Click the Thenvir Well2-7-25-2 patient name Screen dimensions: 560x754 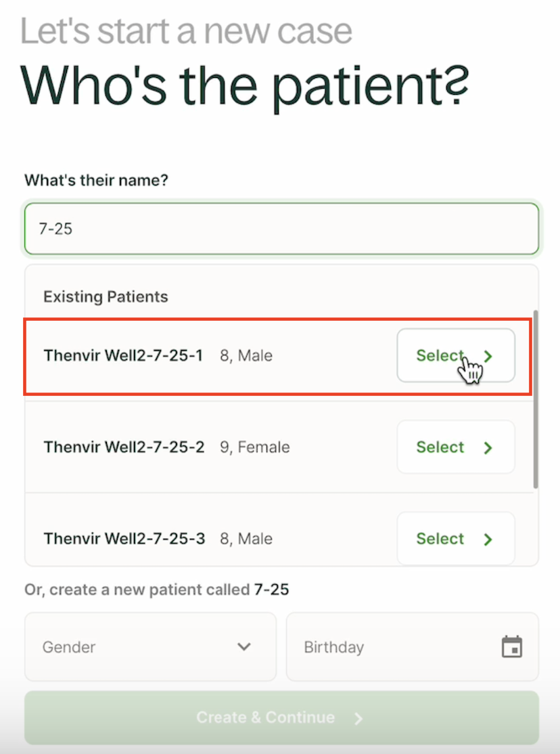coord(124,447)
